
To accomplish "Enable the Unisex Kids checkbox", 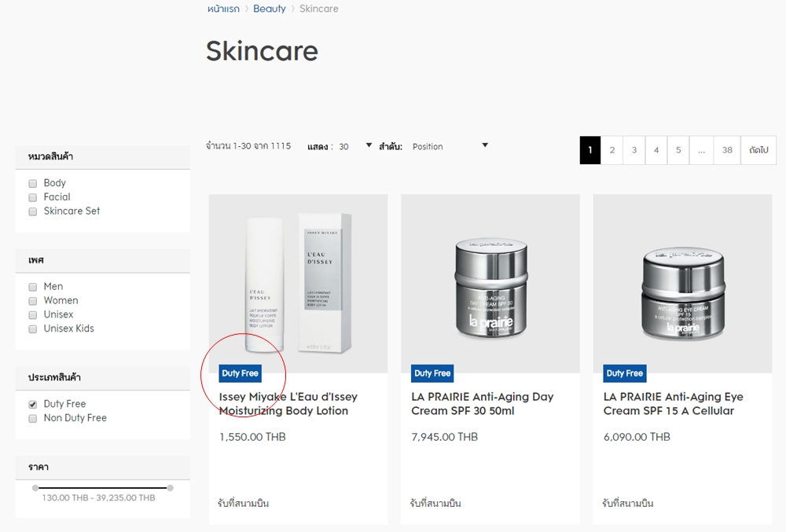I will tap(32, 329).
